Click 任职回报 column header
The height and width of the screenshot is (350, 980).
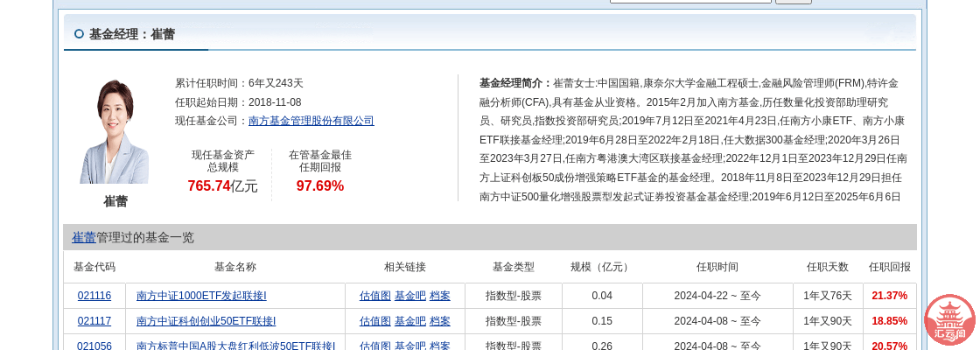click(x=890, y=267)
